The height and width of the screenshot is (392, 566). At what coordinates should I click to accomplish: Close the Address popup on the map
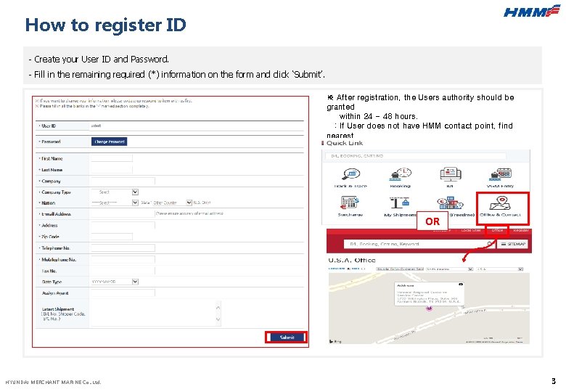pos(461,285)
